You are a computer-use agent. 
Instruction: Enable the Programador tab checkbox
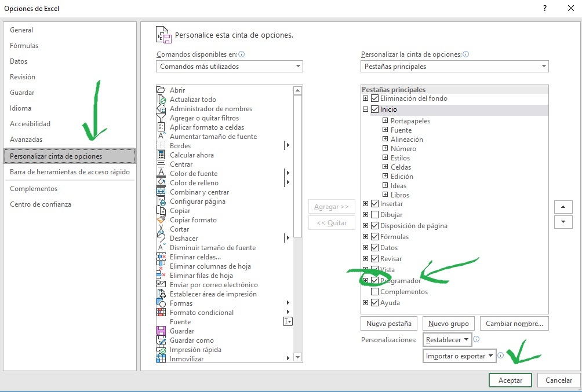pyautogui.click(x=374, y=280)
